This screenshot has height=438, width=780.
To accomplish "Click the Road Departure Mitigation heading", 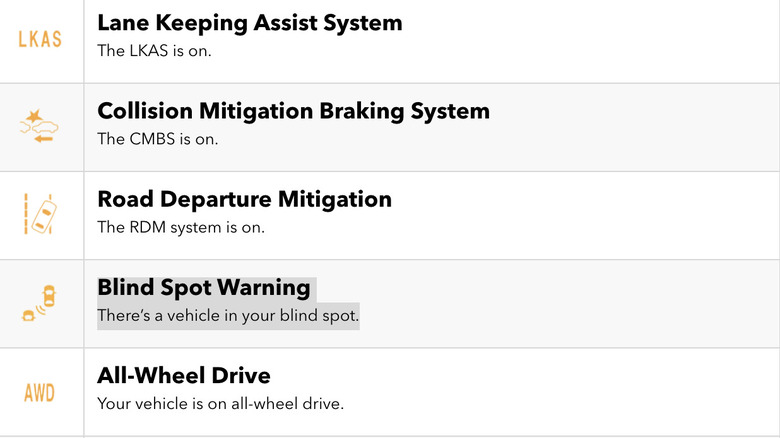I will pos(244,199).
